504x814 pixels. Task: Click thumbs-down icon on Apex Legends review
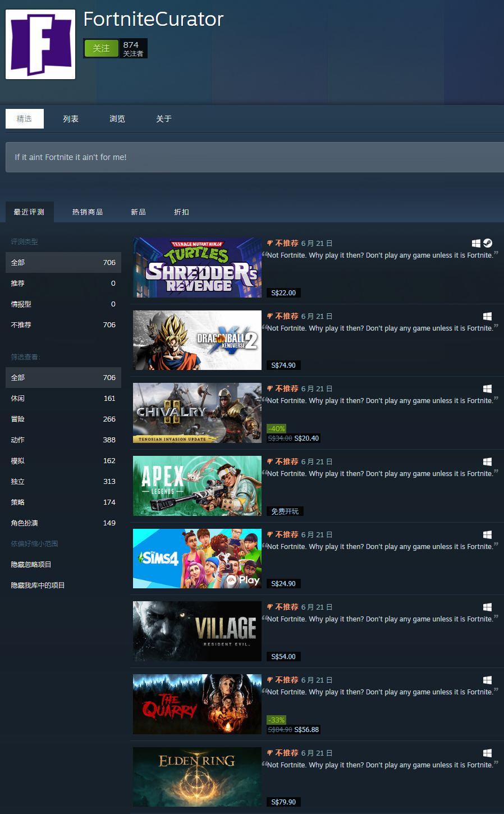pyautogui.click(x=270, y=461)
